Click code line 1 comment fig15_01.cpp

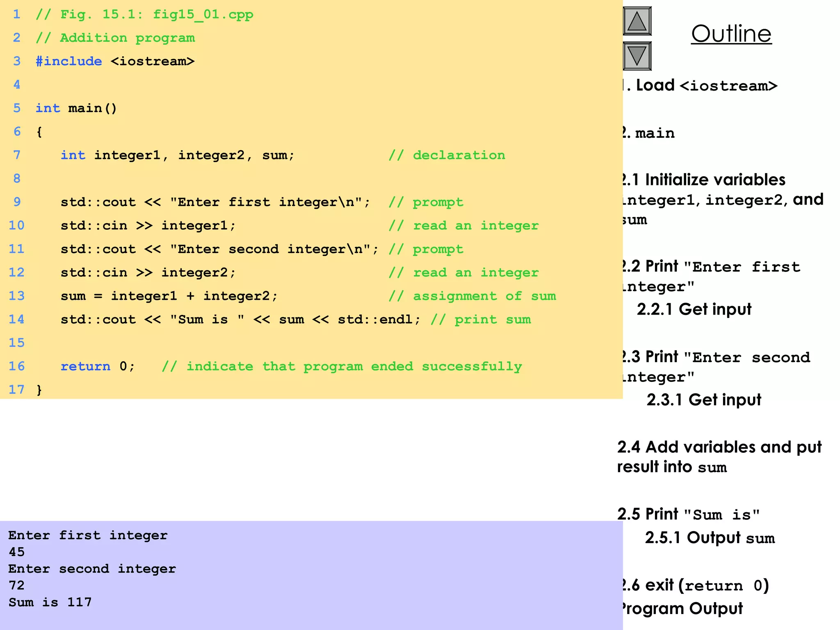pos(144,14)
